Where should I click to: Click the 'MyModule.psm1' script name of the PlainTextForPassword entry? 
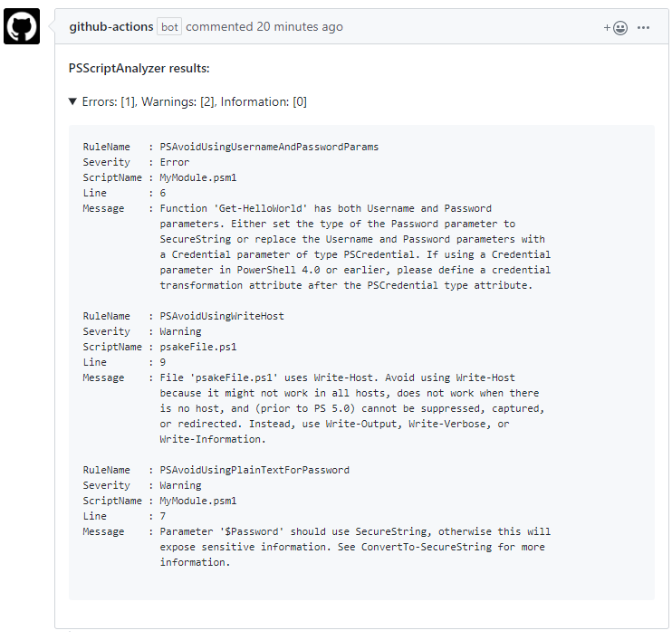tap(198, 501)
